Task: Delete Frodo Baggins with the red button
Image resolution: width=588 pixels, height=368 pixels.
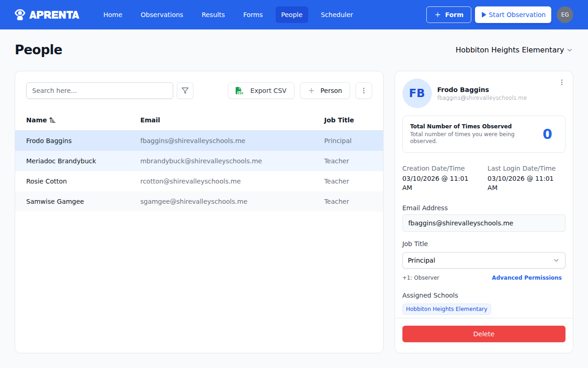Action: 483,334
